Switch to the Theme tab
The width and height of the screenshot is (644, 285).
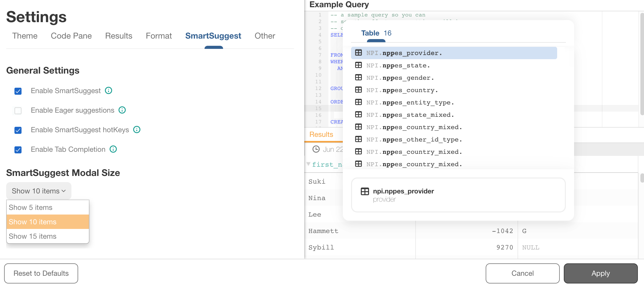tap(25, 36)
